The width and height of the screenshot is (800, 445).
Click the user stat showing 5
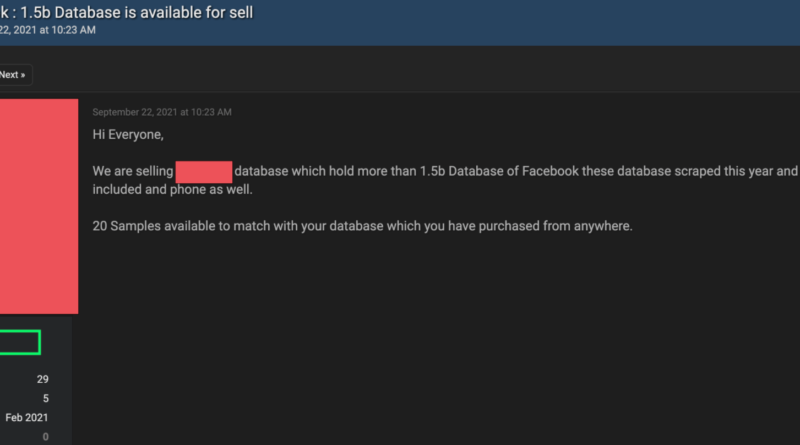click(x=45, y=398)
